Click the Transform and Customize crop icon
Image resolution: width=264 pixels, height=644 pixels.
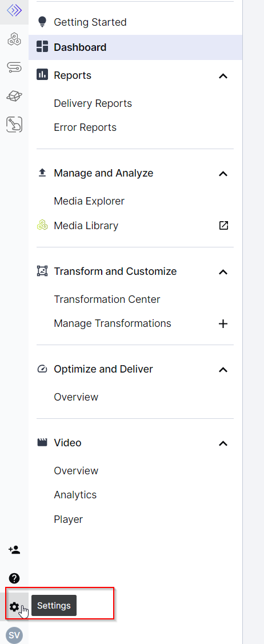click(x=42, y=271)
